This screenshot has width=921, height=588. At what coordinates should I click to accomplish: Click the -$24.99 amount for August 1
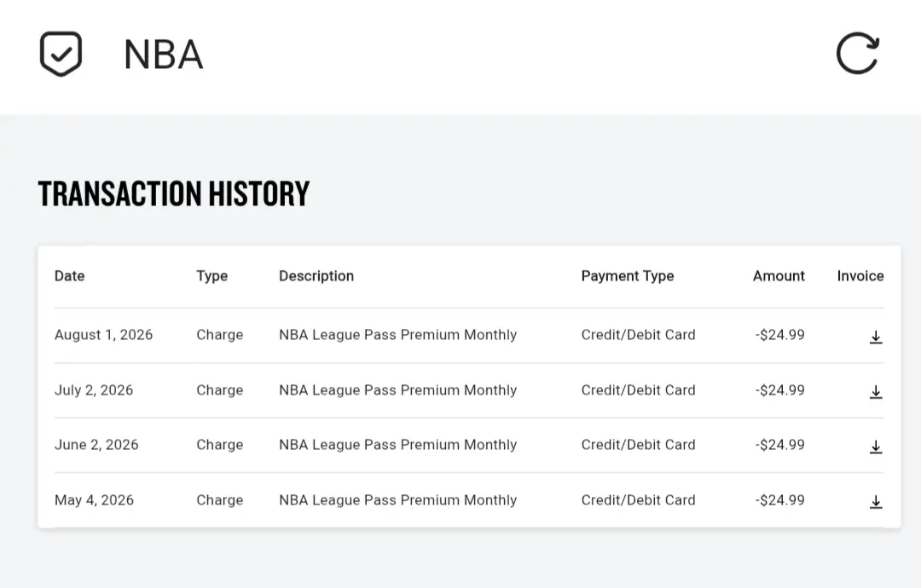pos(780,335)
